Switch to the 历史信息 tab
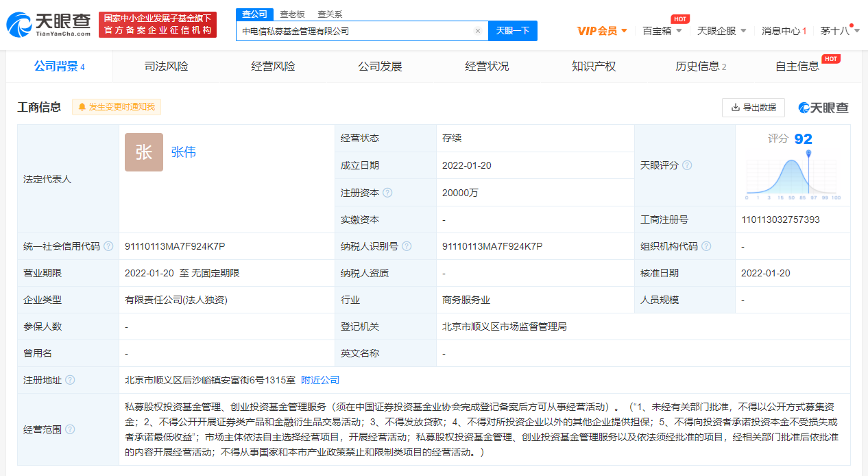 701,67
